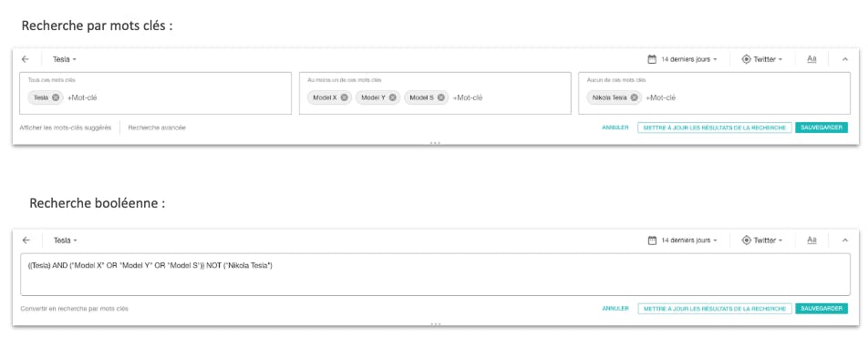868x347 pixels.
Task: Click source target icon in keyword panel
Action: (746, 59)
